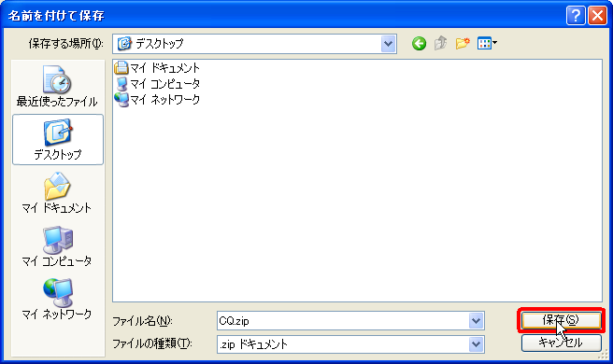Click the キャンセル button
The height and width of the screenshot is (364, 613).
562,343
